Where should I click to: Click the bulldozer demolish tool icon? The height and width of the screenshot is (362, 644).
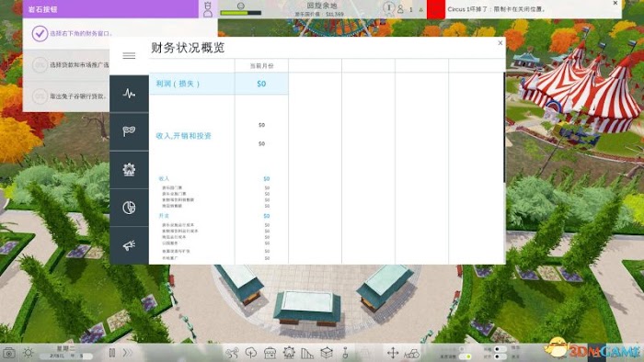tap(411, 353)
